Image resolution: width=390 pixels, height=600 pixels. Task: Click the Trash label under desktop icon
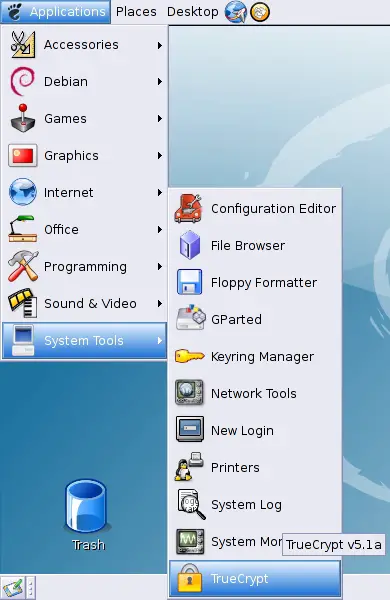(x=88, y=545)
